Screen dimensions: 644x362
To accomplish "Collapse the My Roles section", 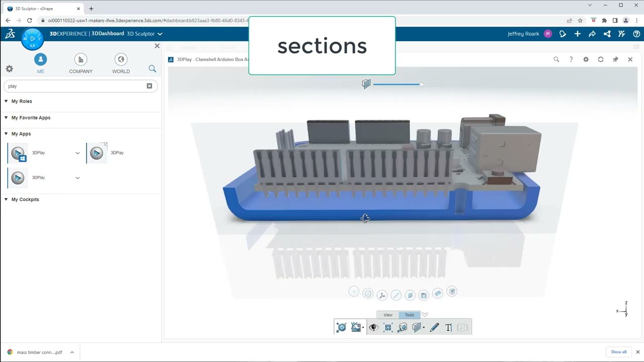I will (x=6, y=101).
